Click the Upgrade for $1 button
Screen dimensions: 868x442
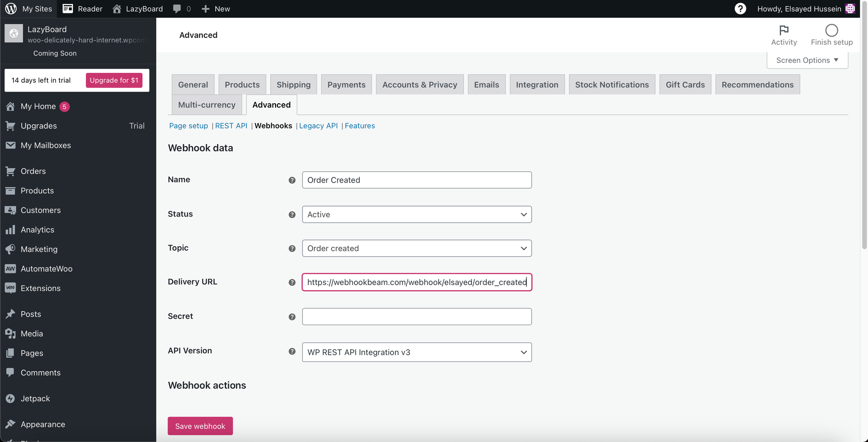pos(114,80)
